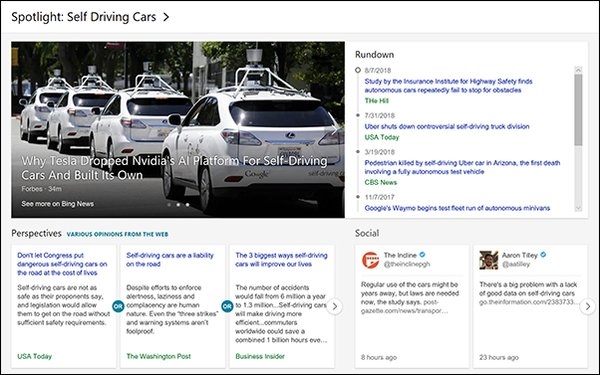Click the 11/7/2017 timeline date
The image size is (600, 375).
pyautogui.click(x=379, y=197)
